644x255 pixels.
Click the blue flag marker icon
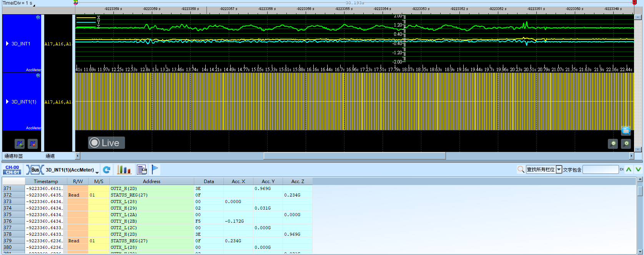pyautogui.click(x=155, y=169)
